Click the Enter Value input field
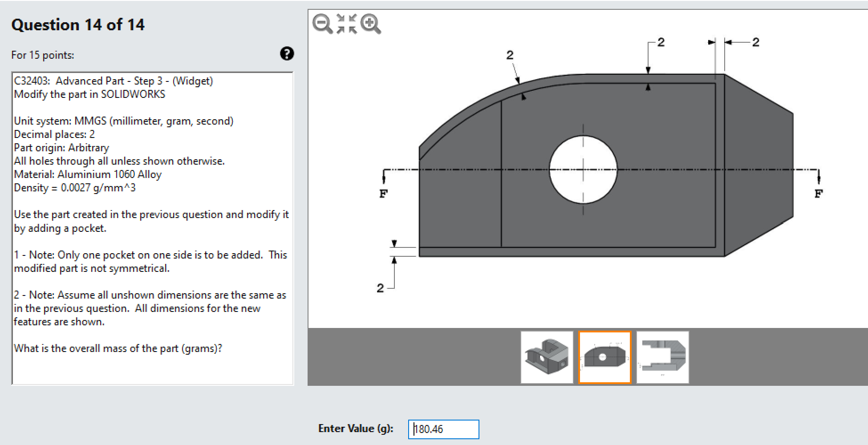868x445 pixels. [x=443, y=429]
